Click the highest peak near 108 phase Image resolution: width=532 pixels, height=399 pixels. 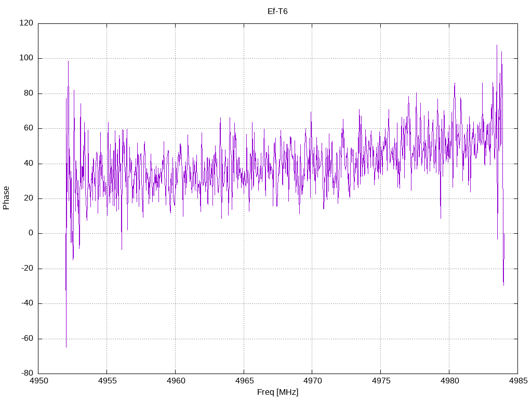pos(497,46)
